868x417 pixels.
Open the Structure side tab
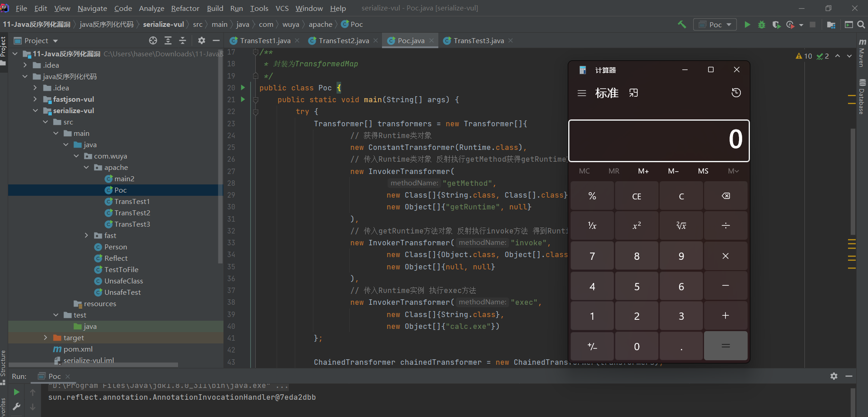click(x=3, y=367)
